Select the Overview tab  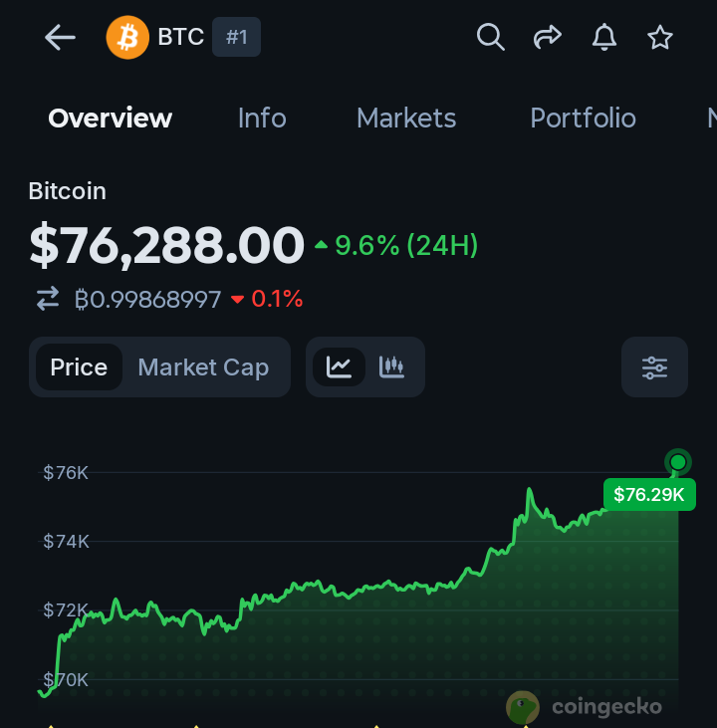click(x=111, y=118)
